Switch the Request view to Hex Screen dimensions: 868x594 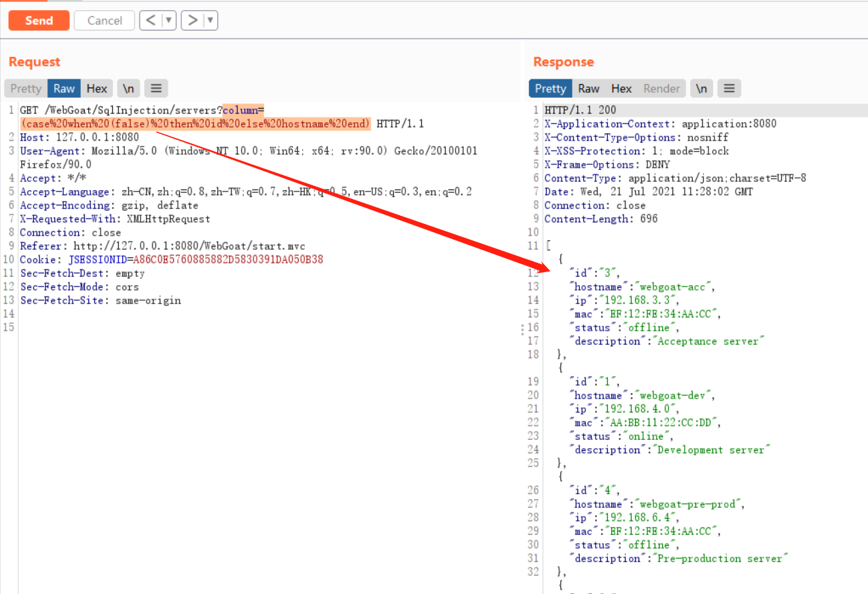97,88
